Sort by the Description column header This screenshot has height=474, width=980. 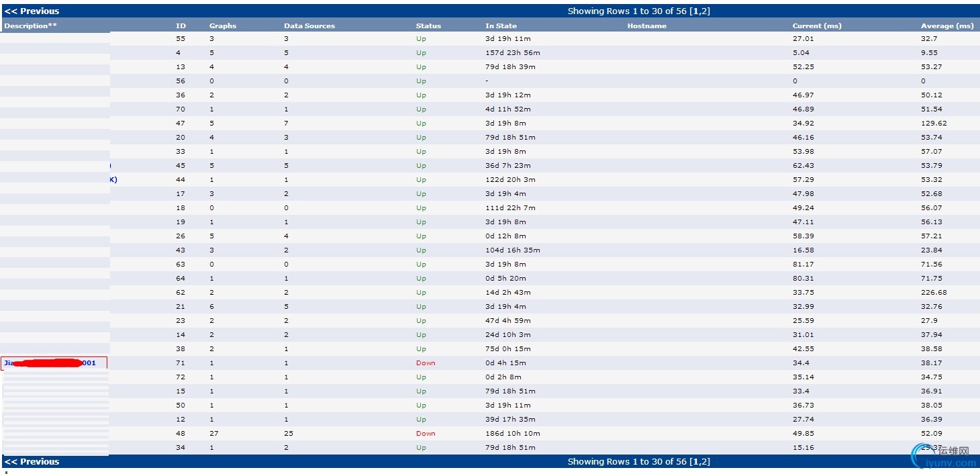tap(31, 26)
